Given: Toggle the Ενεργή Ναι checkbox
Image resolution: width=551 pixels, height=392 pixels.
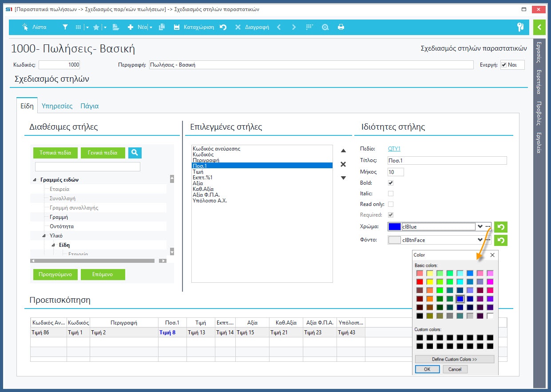Looking at the screenshot, I should coord(503,65).
